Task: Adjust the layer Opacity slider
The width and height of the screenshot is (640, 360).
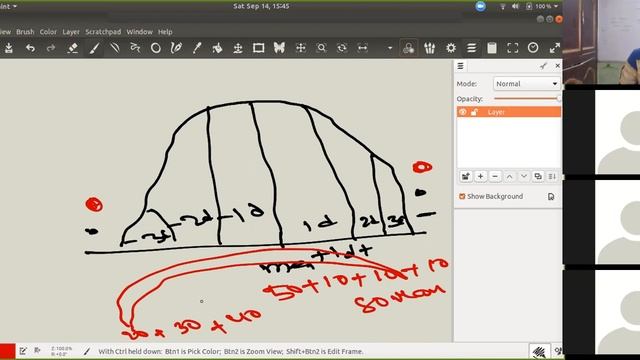Action: click(527, 99)
